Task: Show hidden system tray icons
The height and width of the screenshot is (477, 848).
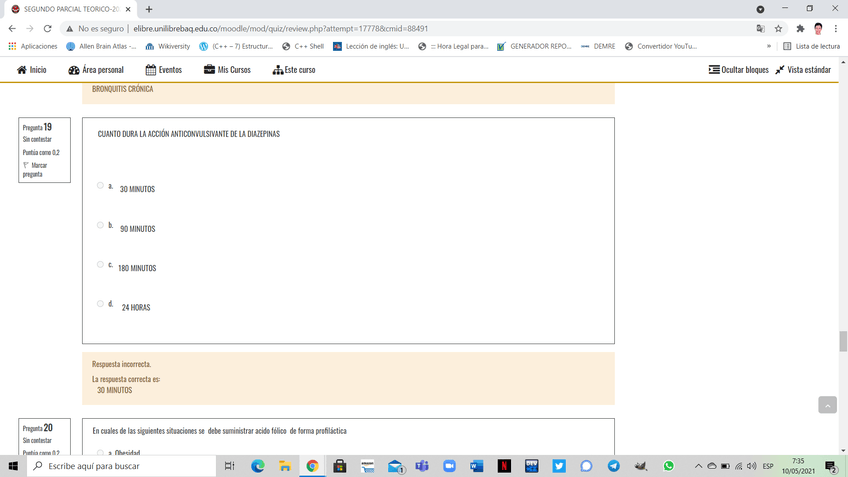Action: pyautogui.click(x=698, y=466)
